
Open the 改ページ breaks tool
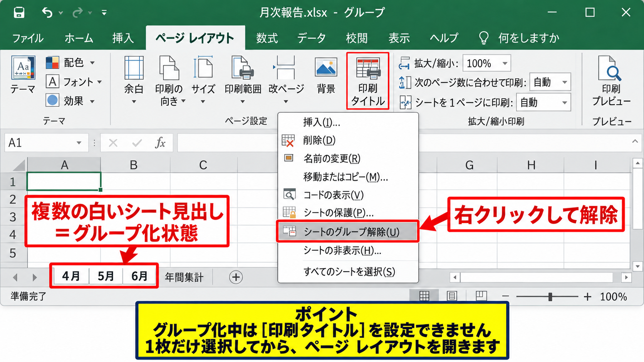pyautogui.click(x=286, y=80)
